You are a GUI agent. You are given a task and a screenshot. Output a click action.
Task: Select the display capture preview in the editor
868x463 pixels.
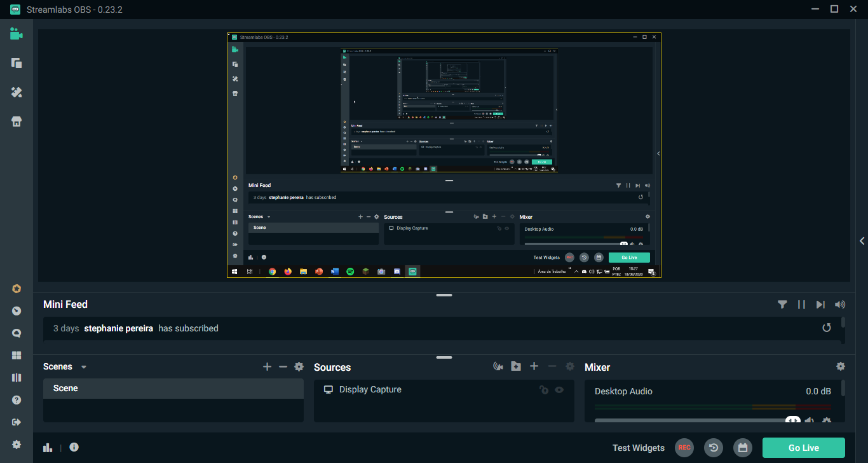[x=444, y=155]
